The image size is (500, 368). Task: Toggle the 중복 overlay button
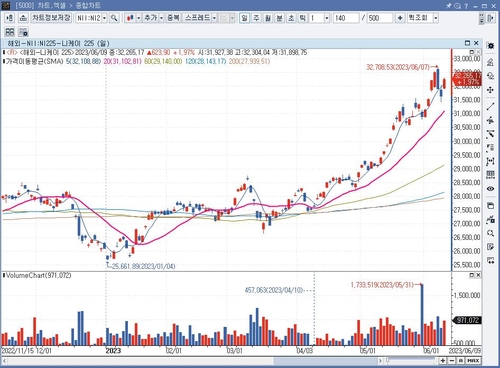point(173,18)
